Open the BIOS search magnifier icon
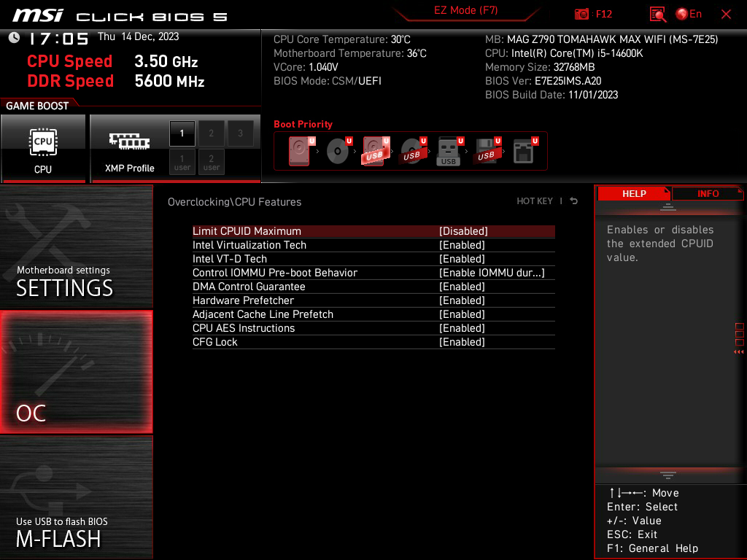Screen dimensions: 747x560 pyautogui.click(x=657, y=15)
